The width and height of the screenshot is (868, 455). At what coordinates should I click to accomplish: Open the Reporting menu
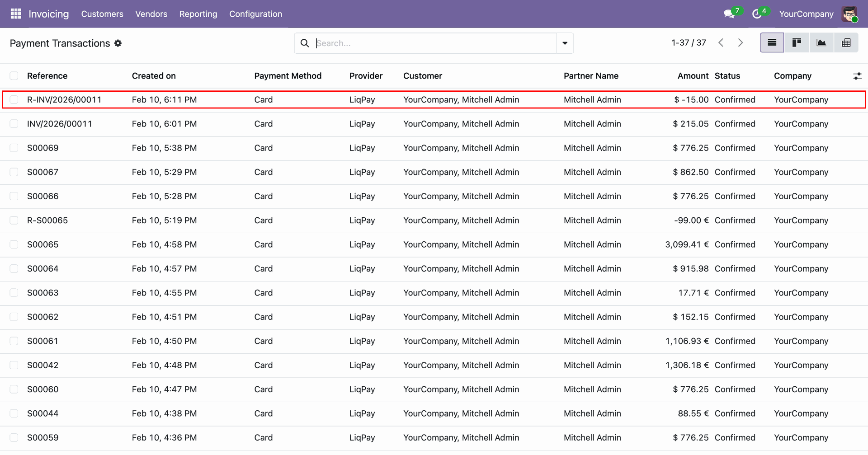pos(198,14)
